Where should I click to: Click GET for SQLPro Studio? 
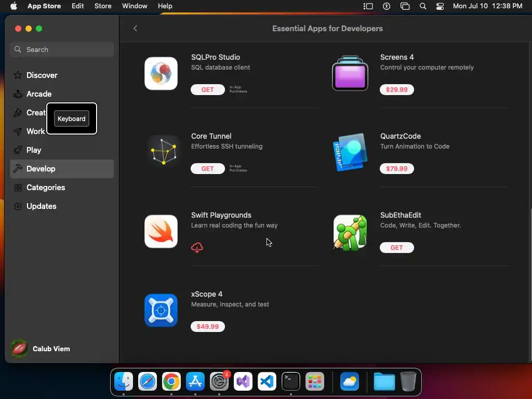[208, 89]
